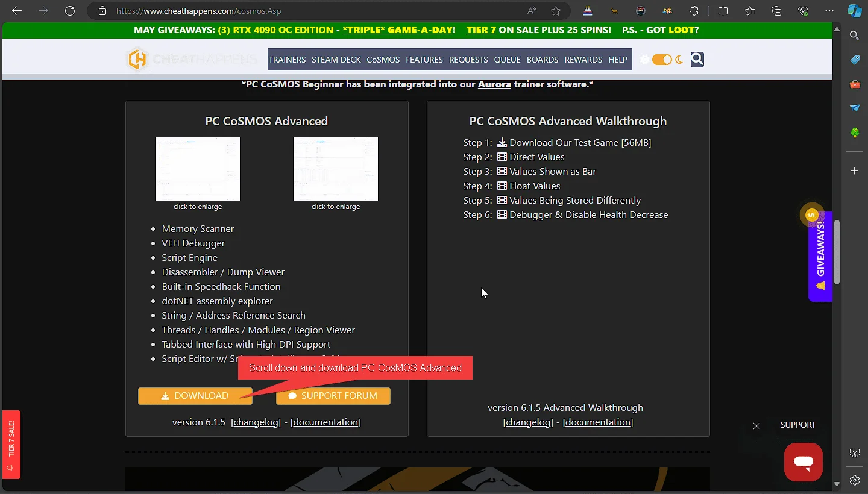Viewport: 868px width, 494px height.
Task: Open the sidebar paper plane icon
Action: pyautogui.click(x=854, y=108)
